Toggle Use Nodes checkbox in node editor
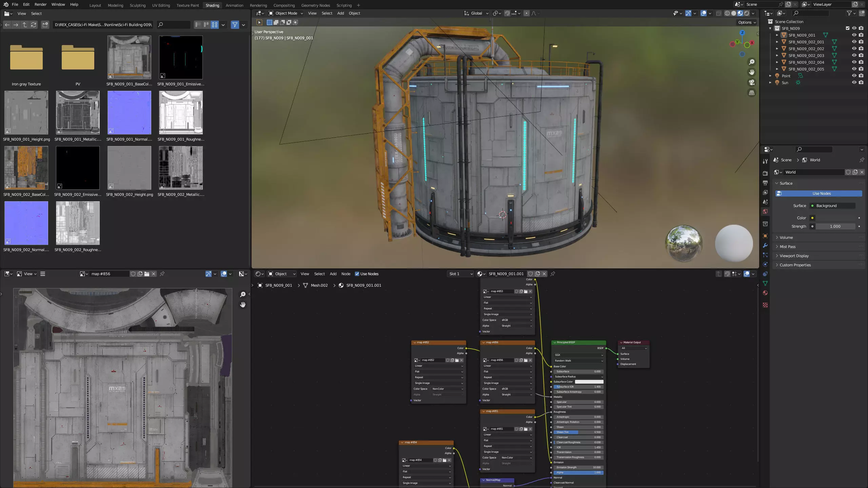 (357, 274)
